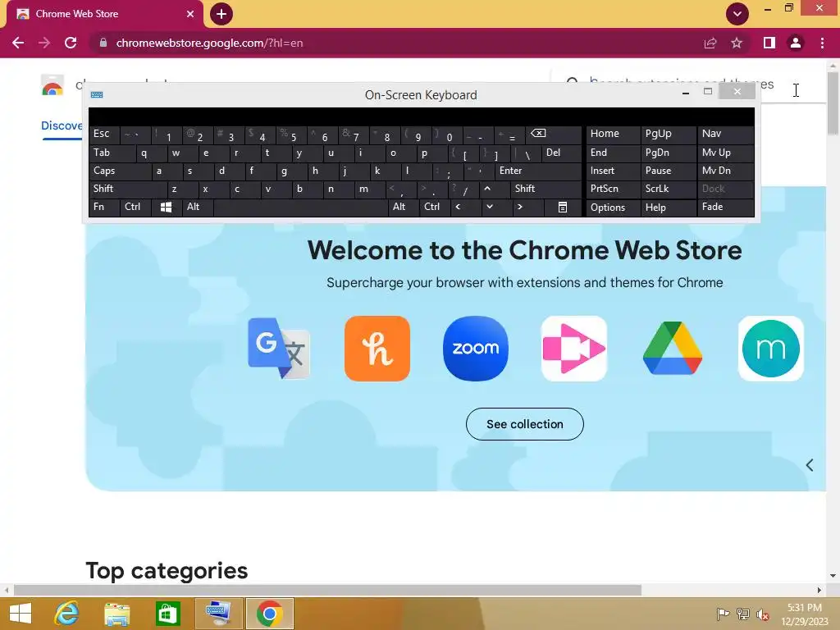Click the teal 'm' extension icon
This screenshot has height=630, width=840.
click(x=771, y=348)
